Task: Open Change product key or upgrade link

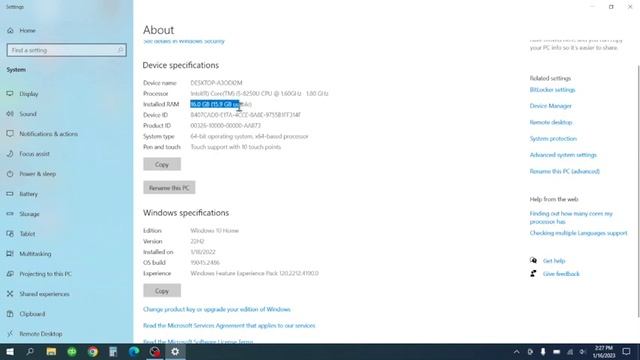Action: 217,309
